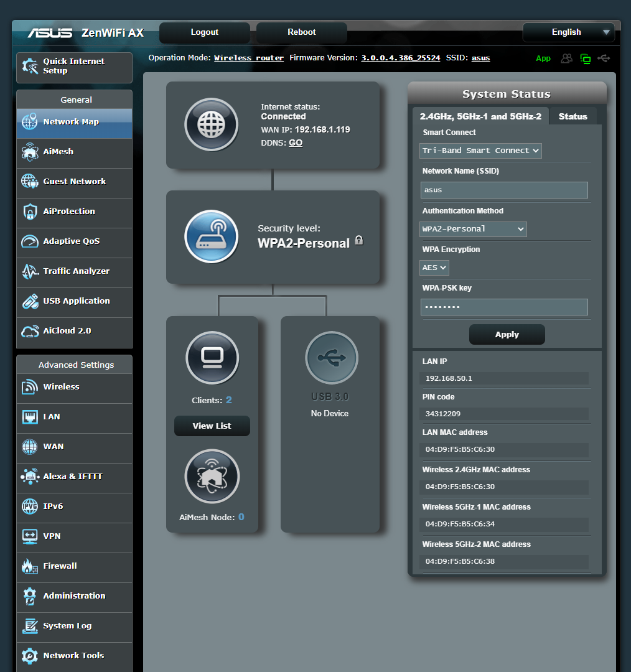The height and width of the screenshot is (672, 631).
Task: Click the security lock icon beside WPA2-Personal
Action: coord(359,240)
